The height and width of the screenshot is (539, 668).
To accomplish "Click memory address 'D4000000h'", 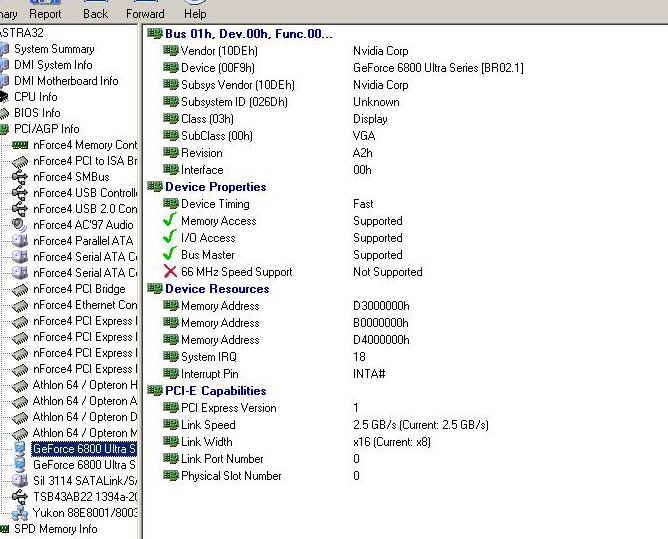I will click(381, 340).
